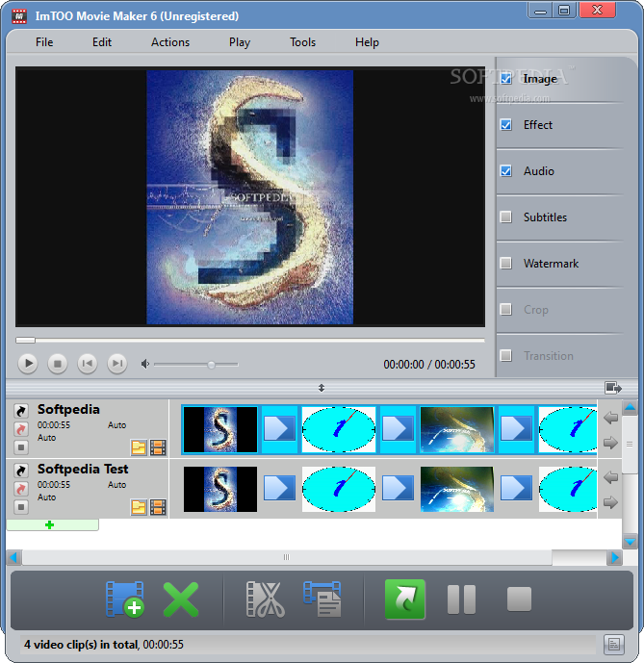This screenshot has height=663, width=644.
Task: Click right move arrow of Softpedia Test track
Action: 610,502
